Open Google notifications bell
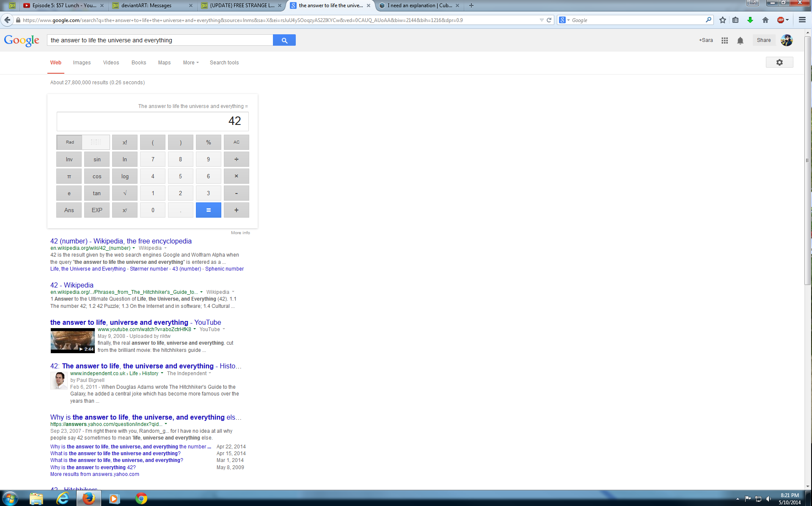 pos(740,41)
